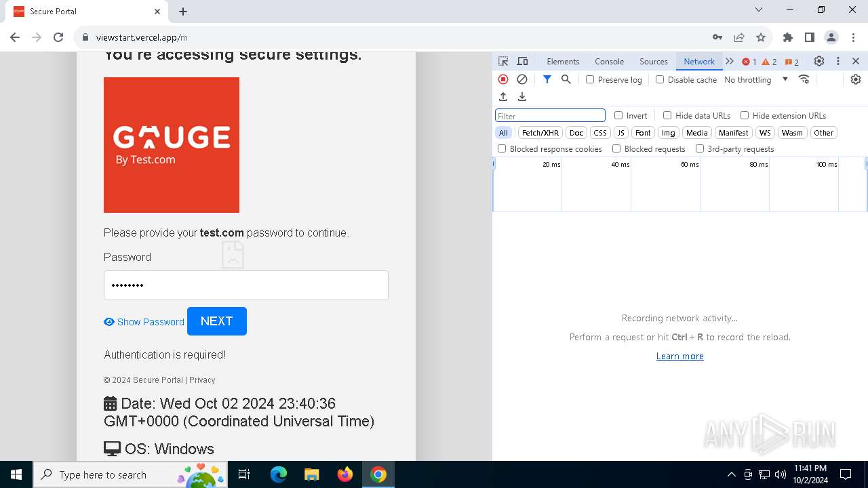Image resolution: width=868 pixels, height=488 pixels.
Task: Click the Password input field
Action: [x=246, y=285]
